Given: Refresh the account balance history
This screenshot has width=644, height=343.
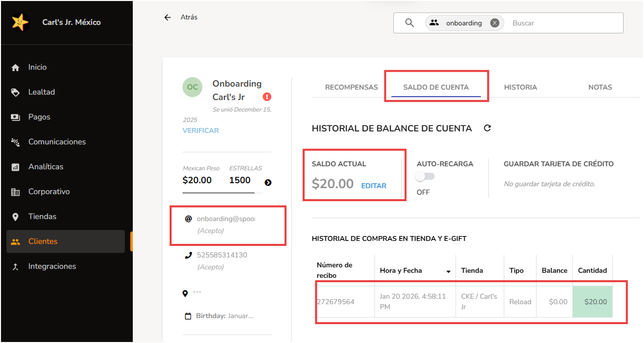Looking at the screenshot, I should [487, 128].
